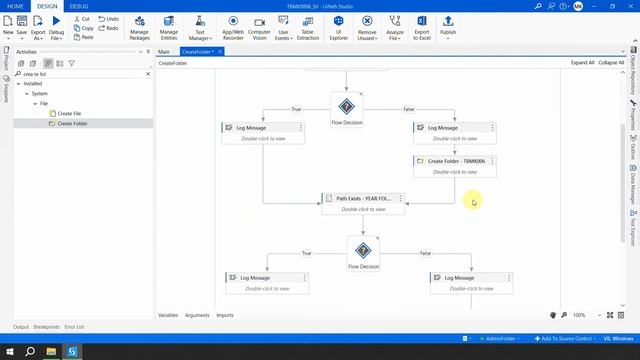640x360 pixels.
Task: Open options menu of Create Folder - TBMK006 activity
Action: point(492,161)
